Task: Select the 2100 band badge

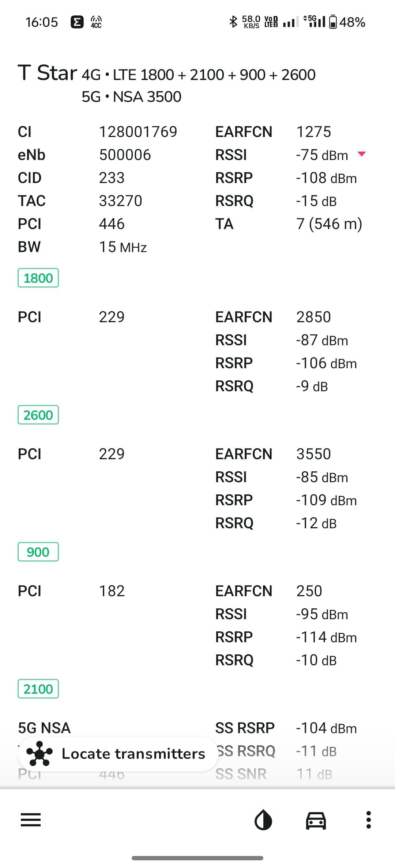Action: click(38, 689)
